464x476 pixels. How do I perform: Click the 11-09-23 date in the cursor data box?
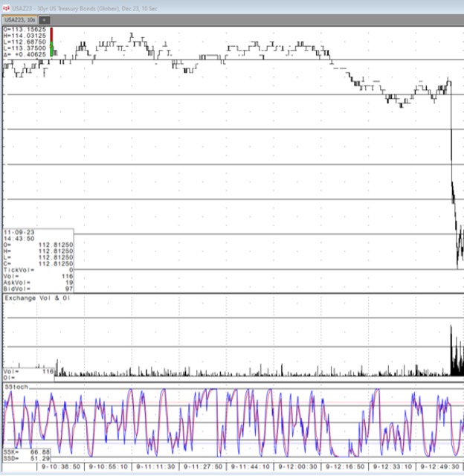tap(19, 232)
